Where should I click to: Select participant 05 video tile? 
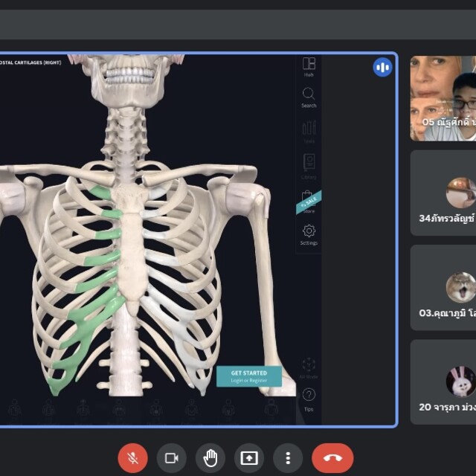tap(443, 98)
